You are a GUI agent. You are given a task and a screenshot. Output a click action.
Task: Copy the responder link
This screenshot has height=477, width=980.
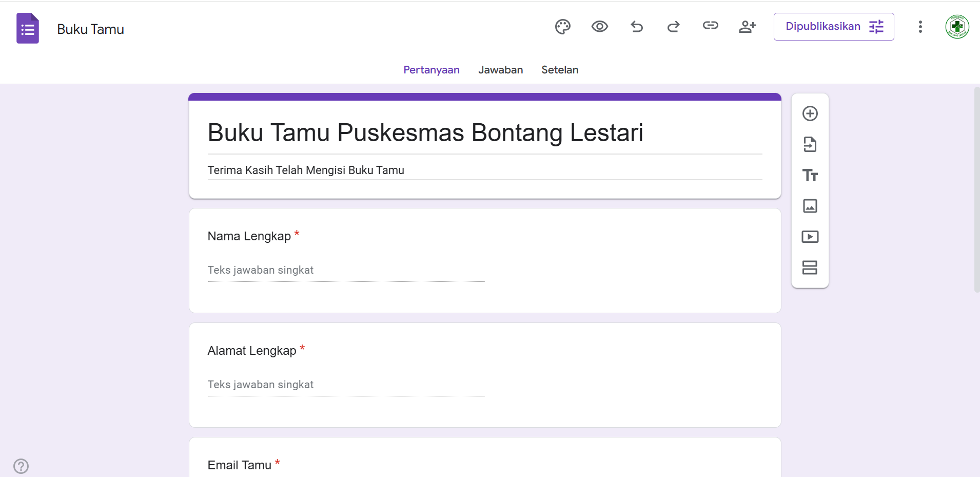(711, 26)
